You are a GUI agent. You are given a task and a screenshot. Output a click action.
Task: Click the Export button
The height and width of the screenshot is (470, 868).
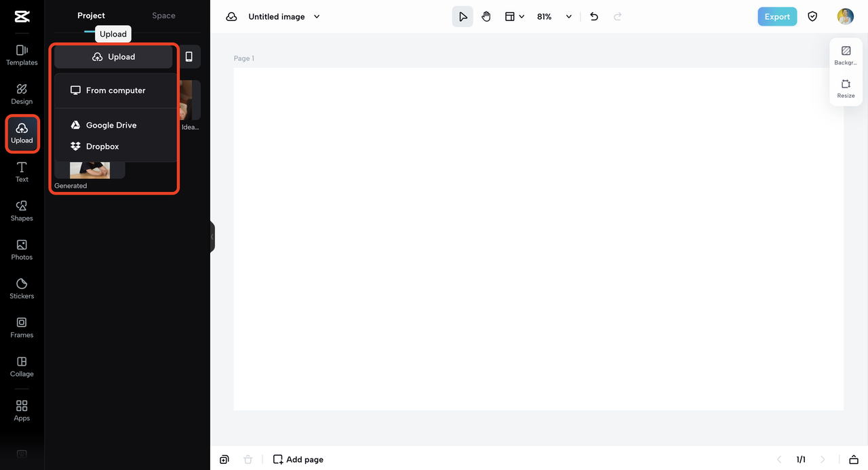coord(777,16)
